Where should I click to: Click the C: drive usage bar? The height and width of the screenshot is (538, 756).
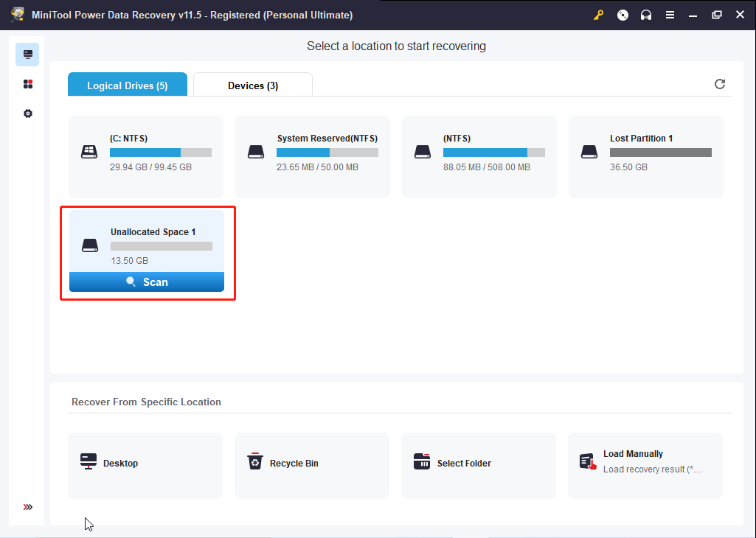coord(161,153)
